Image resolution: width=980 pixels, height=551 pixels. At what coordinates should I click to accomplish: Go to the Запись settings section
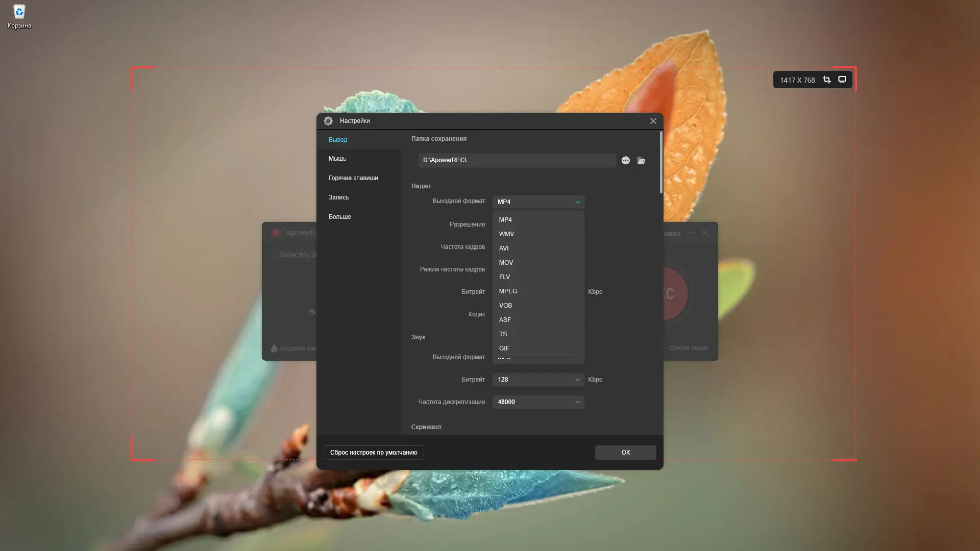(x=338, y=197)
